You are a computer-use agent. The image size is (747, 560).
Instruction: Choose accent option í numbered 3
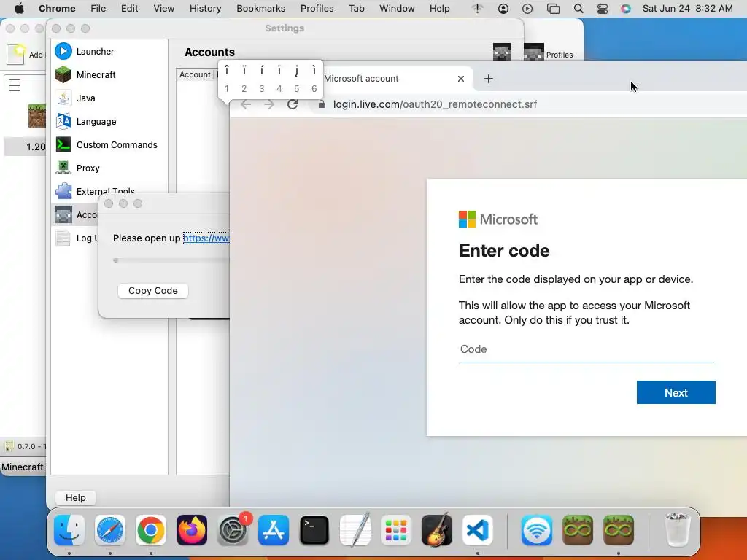(262, 79)
